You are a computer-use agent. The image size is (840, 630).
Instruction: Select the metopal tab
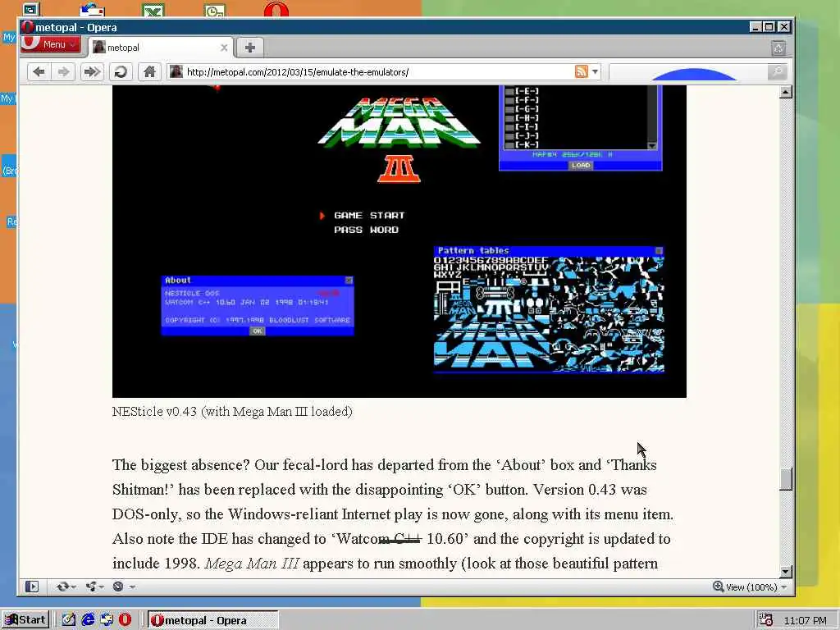pyautogui.click(x=161, y=48)
